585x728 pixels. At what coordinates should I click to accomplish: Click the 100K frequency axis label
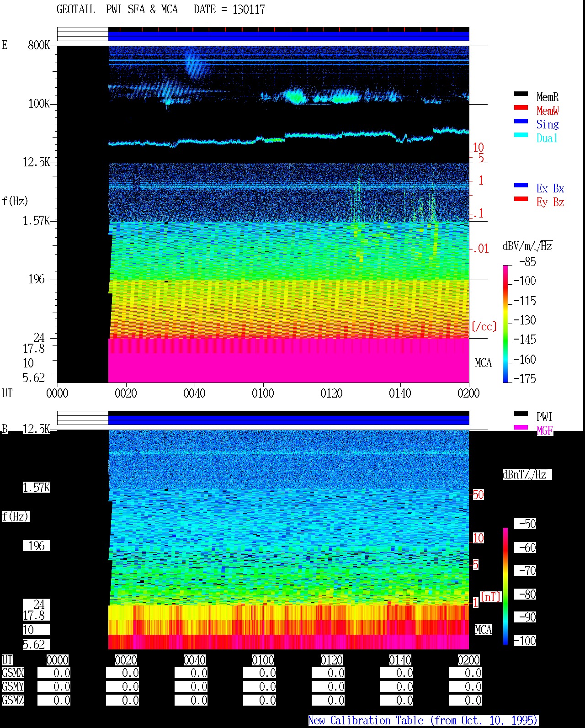[x=39, y=103]
